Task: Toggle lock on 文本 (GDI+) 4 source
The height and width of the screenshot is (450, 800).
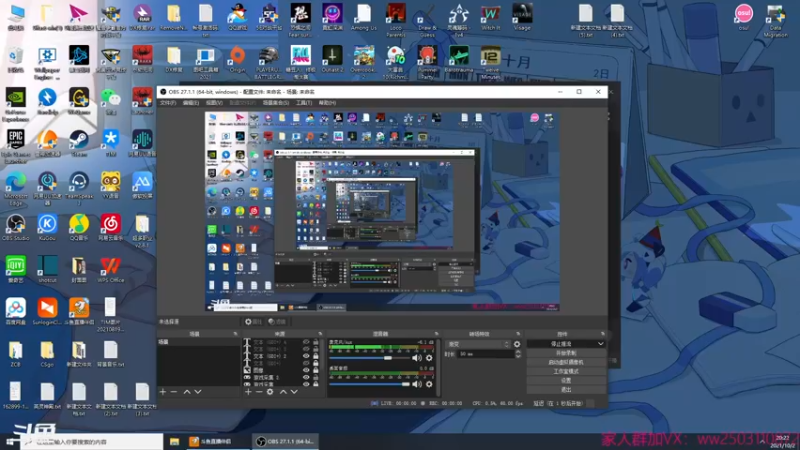Action: click(316, 342)
